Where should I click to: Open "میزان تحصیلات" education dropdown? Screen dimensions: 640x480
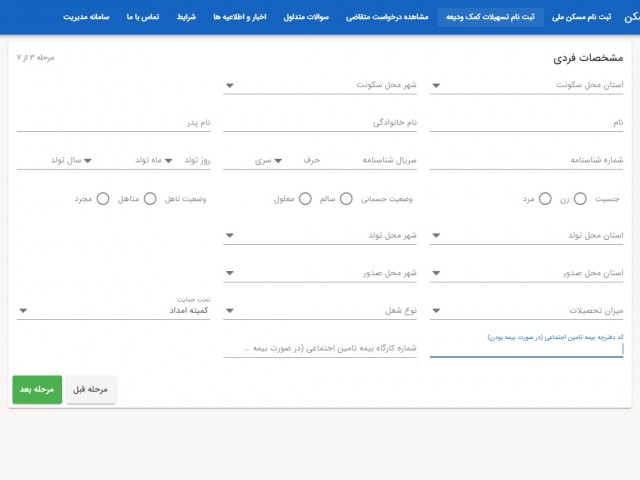(x=527, y=311)
